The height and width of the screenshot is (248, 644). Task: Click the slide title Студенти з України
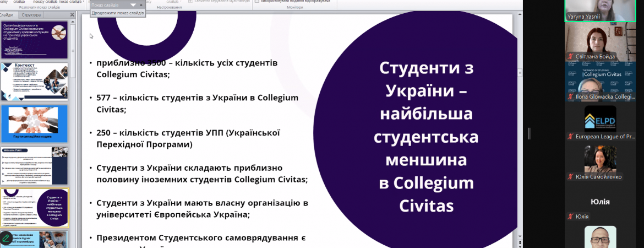425,136
